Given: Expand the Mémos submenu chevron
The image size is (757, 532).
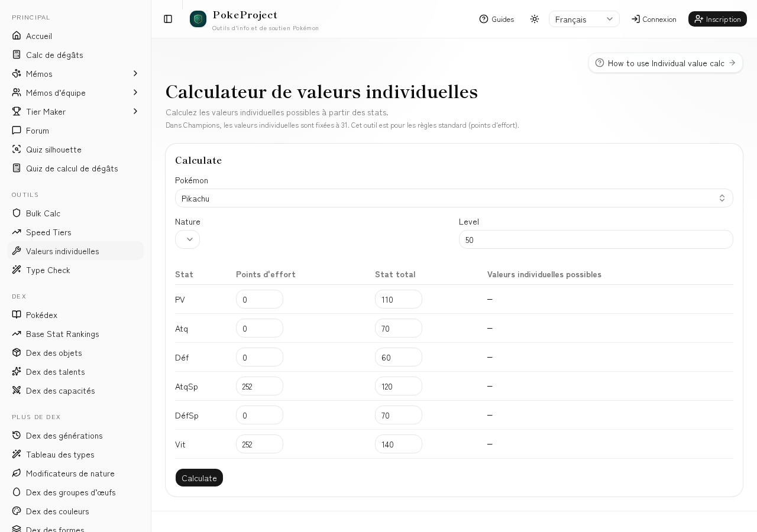Looking at the screenshot, I should point(135,74).
